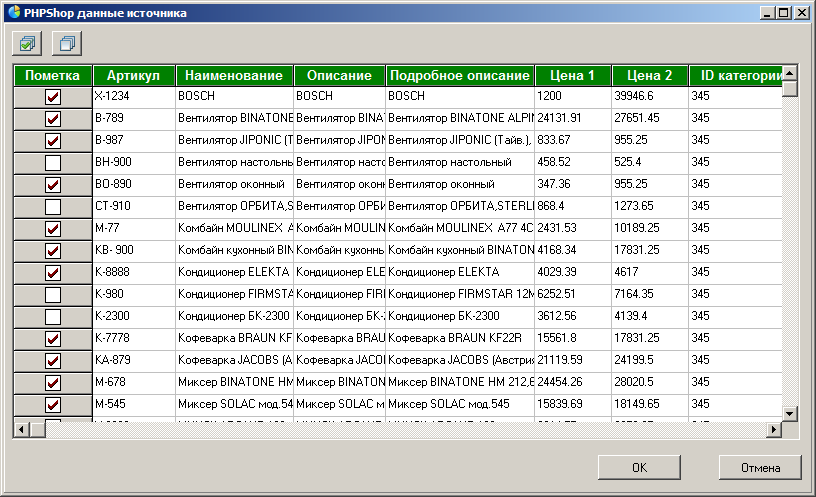Click the Артикул column header
Screen dimensions: 816x497
click(134, 75)
